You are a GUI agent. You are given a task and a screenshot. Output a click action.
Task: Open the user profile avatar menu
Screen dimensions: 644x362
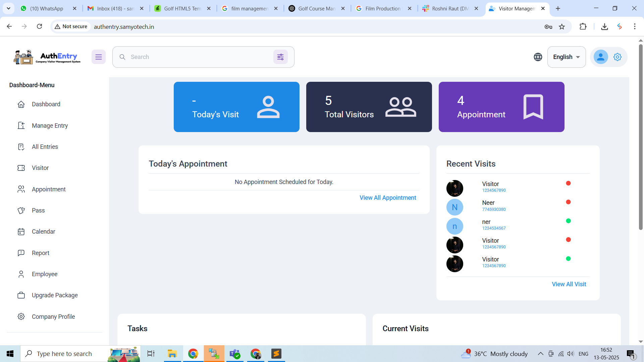click(x=600, y=57)
